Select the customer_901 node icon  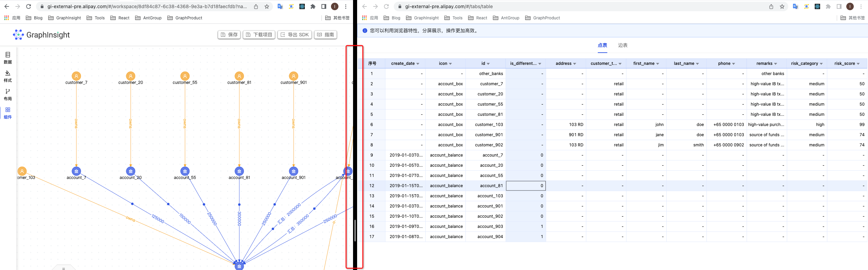[x=294, y=76]
